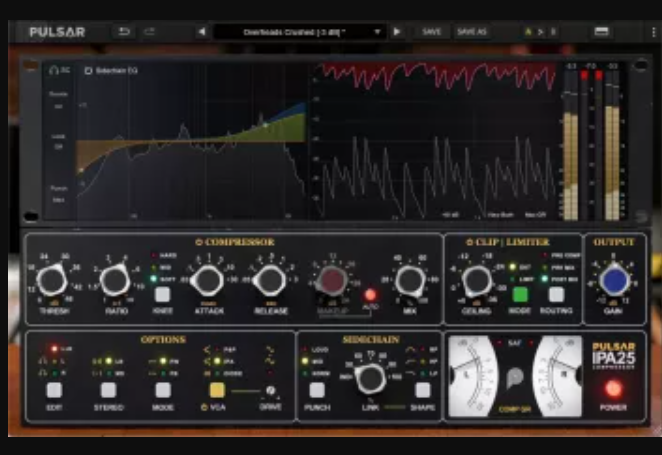Toggle the Clip Limiter section power icon
The height and width of the screenshot is (455, 662).
click(469, 242)
